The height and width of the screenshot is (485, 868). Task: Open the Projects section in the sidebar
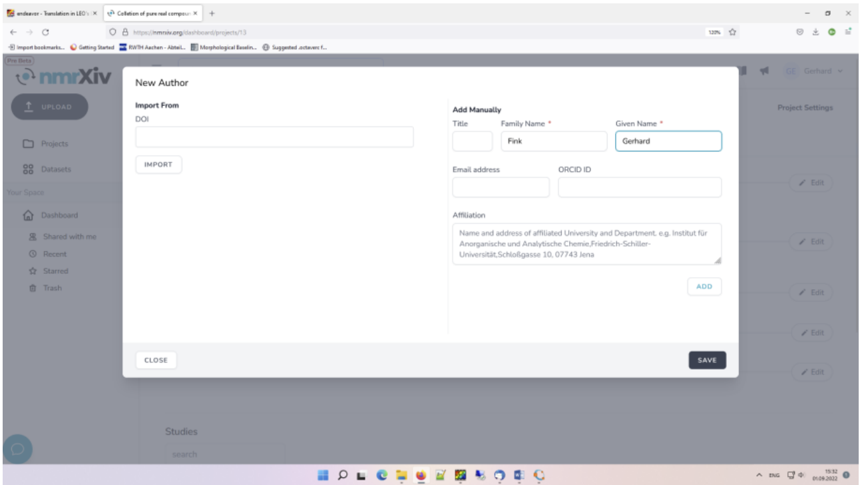pyautogui.click(x=51, y=143)
